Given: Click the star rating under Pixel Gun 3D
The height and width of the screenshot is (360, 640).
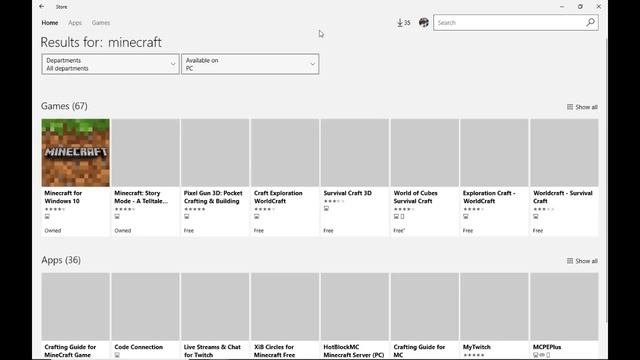Looking at the screenshot, I should [x=194, y=209].
